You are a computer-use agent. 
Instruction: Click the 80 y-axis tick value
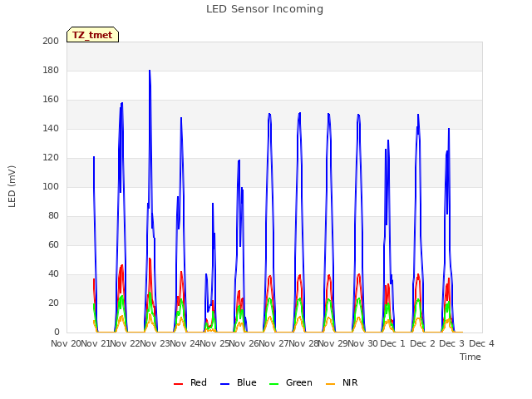pyautogui.click(x=53, y=216)
